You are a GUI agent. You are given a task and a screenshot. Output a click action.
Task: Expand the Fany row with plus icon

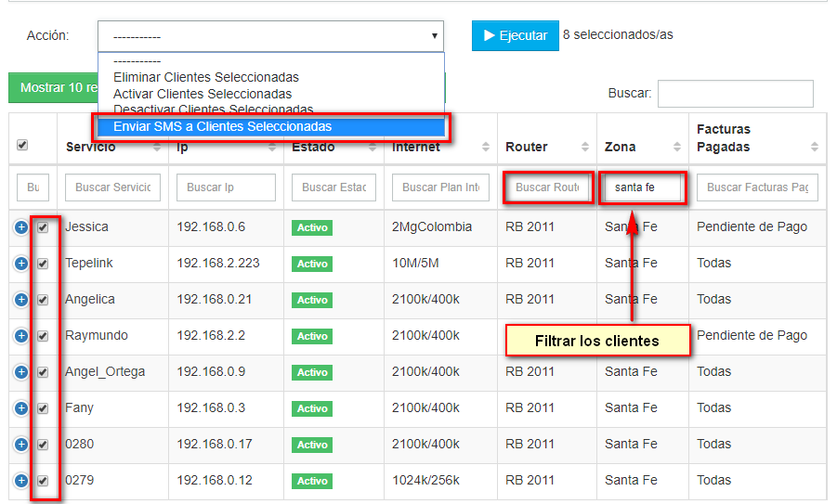pos(21,408)
